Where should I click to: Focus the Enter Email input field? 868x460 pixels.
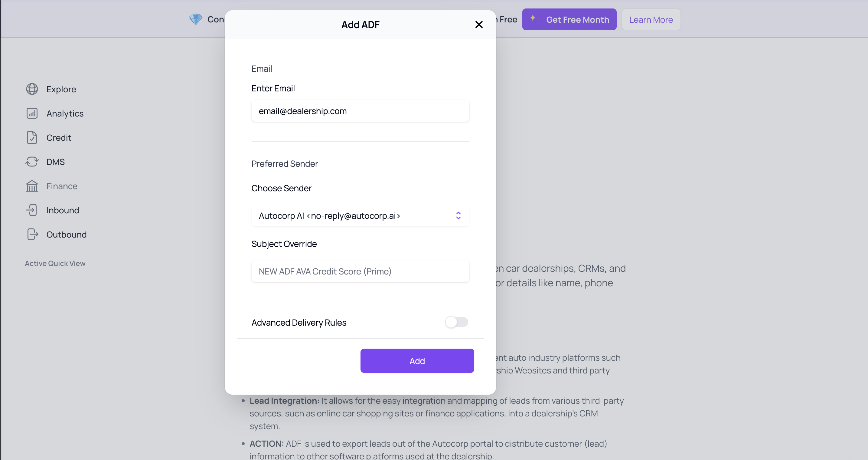(360, 111)
